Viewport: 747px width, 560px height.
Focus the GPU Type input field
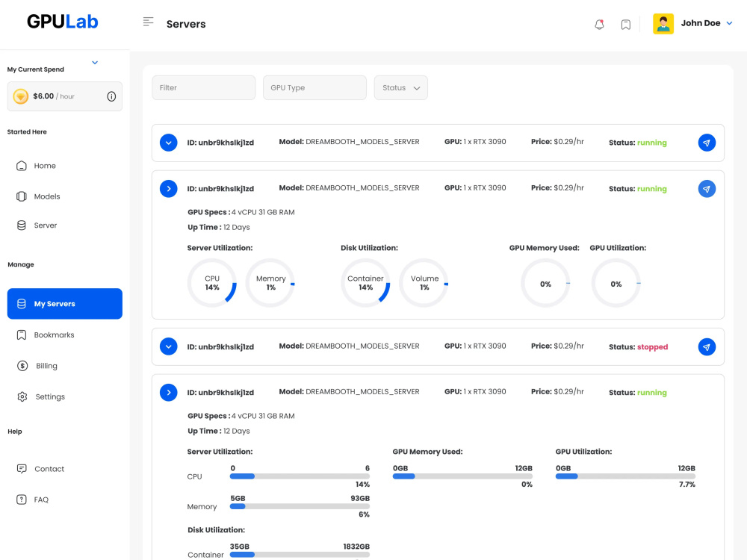click(x=315, y=87)
